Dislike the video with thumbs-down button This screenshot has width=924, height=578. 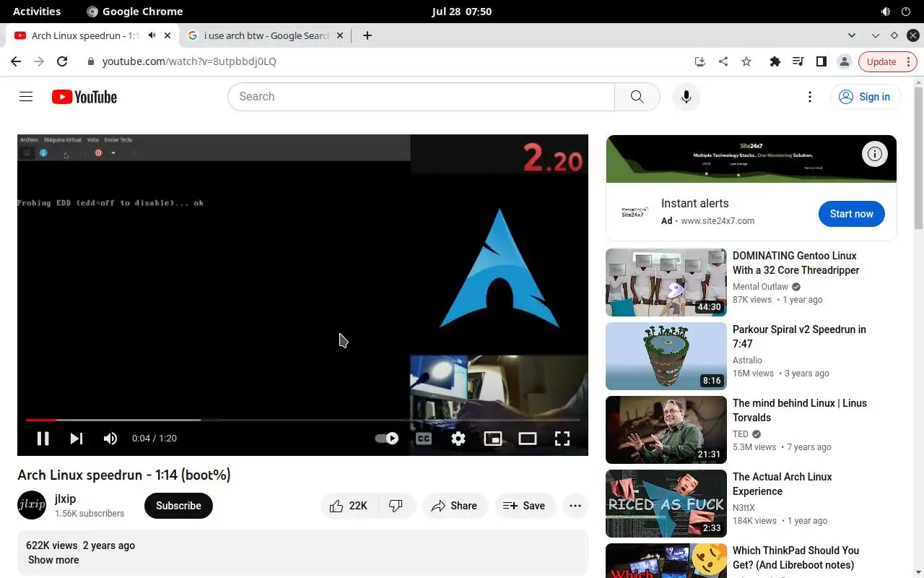point(396,506)
